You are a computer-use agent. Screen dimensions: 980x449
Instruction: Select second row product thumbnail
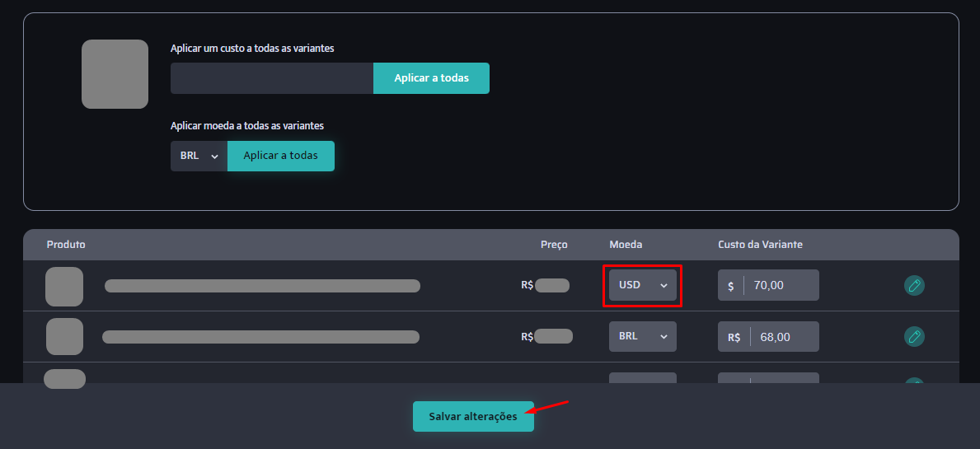click(x=64, y=337)
